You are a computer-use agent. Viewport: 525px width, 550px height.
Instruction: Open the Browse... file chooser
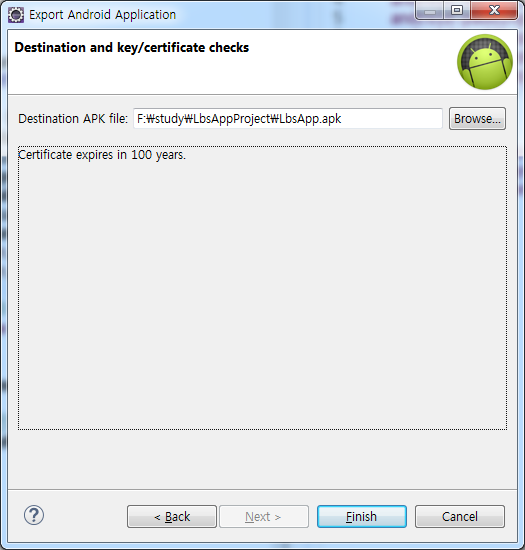(477, 119)
